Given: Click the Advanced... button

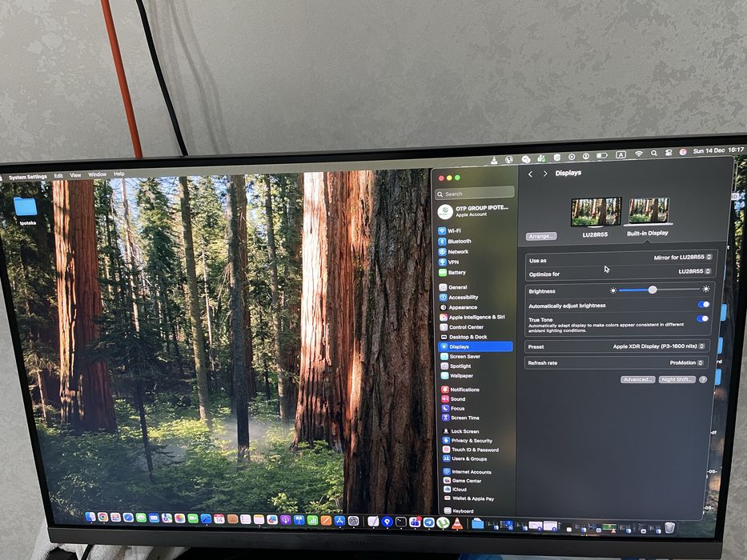Looking at the screenshot, I should click(x=638, y=379).
